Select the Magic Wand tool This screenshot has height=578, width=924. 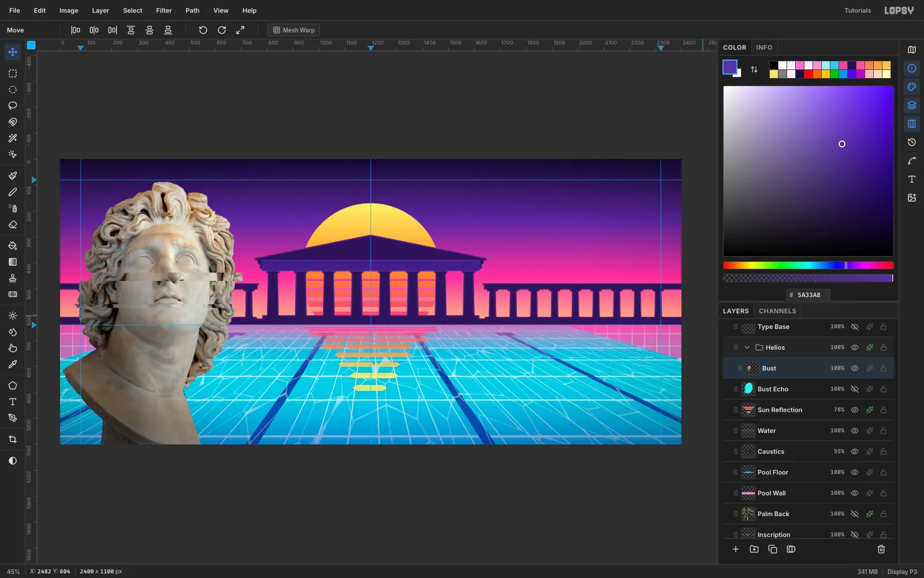[13, 138]
